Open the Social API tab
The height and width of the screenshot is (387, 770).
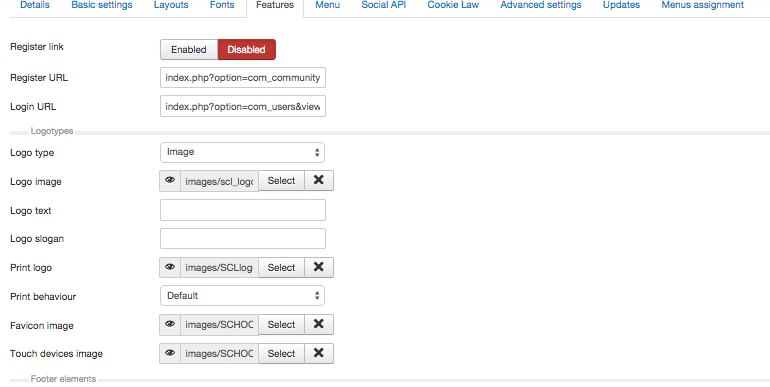(x=384, y=5)
